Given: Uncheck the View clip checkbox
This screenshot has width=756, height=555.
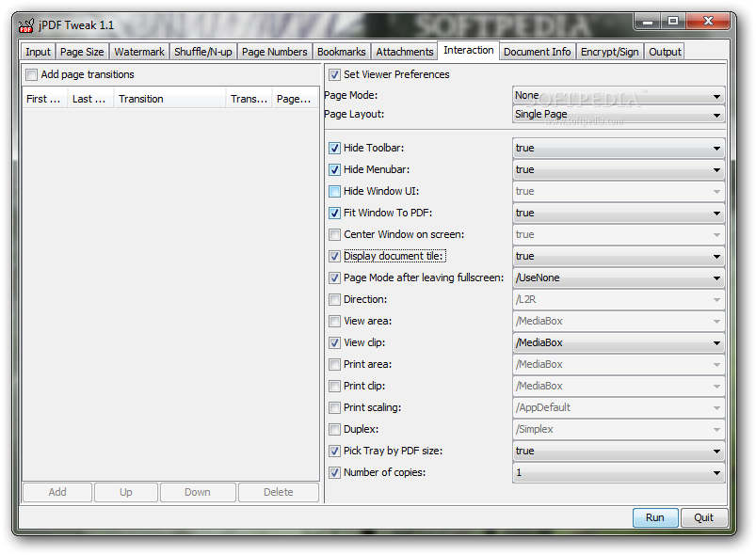Looking at the screenshot, I should point(334,343).
